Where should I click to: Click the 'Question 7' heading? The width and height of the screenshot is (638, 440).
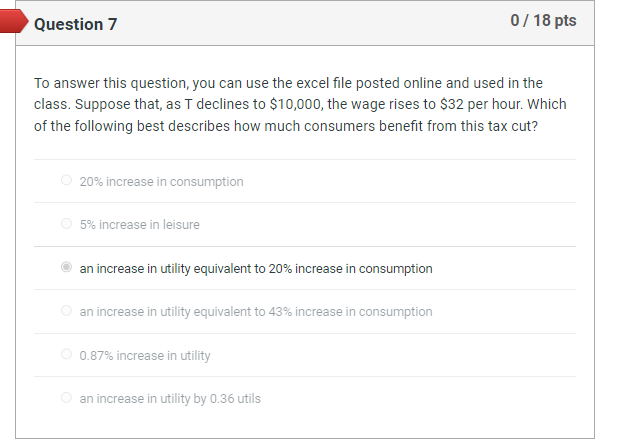click(75, 24)
